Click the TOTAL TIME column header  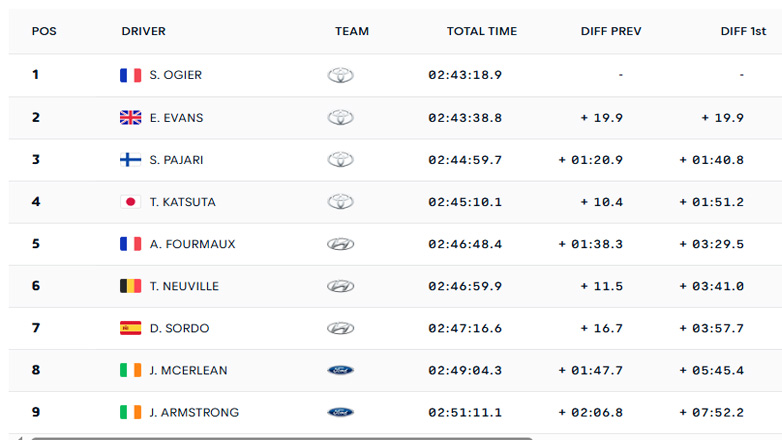482,31
